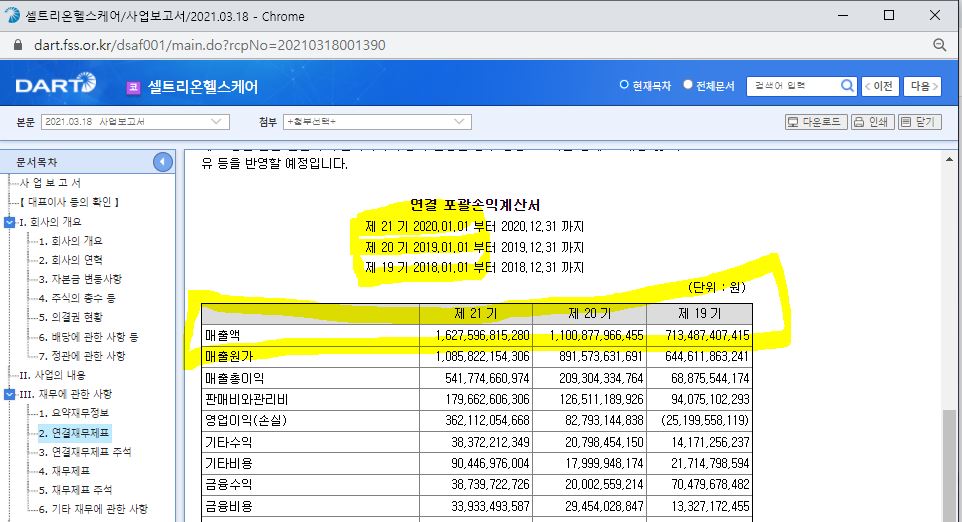Open 1. 요약재무정보 tree item
This screenshot has width=962, height=522.
point(74,413)
